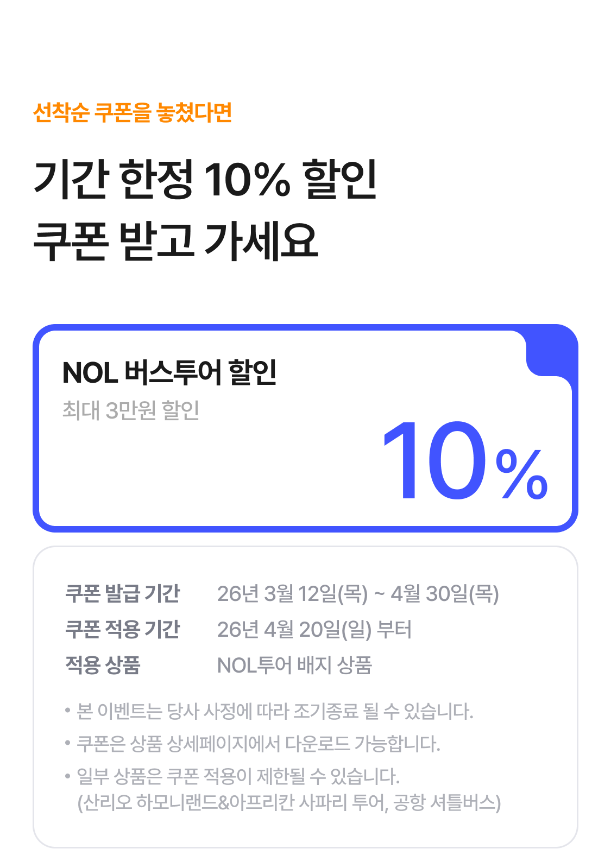Tap the NOL 버스투어 할인 coupon title

[x=169, y=373]
